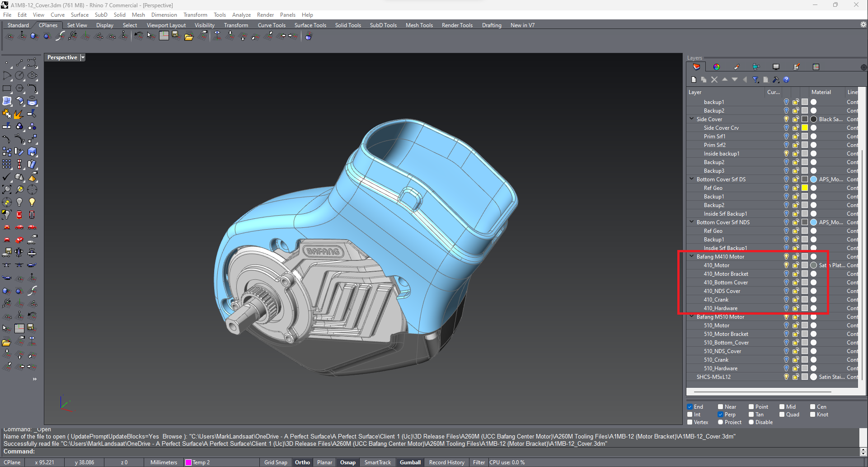Image resolution: width=868 pixels, height=467 pixels.
Task: Open the color wheel Materials panel tab
Action: pyautogui.click(x=716, y=67)
